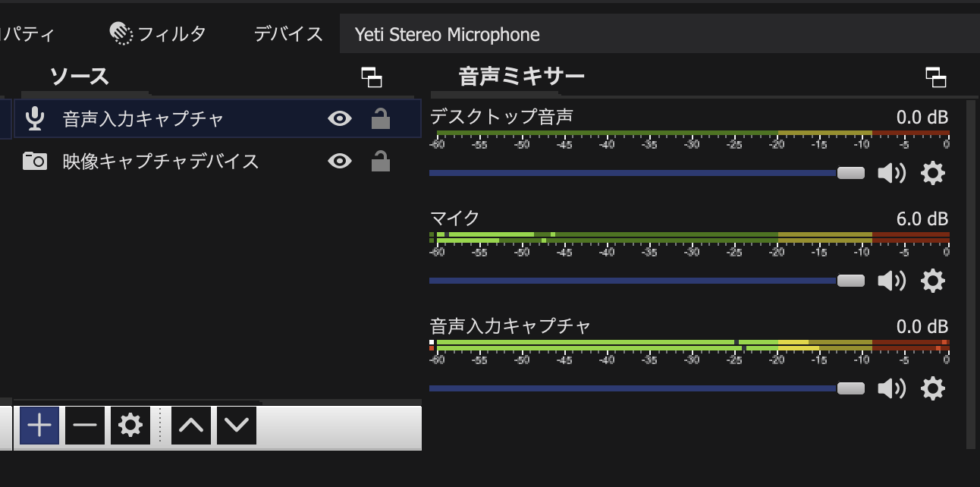Viewport: 980px width, 487px height.
Task: Click マイク volume slider handle
Action: coord(850,281)
